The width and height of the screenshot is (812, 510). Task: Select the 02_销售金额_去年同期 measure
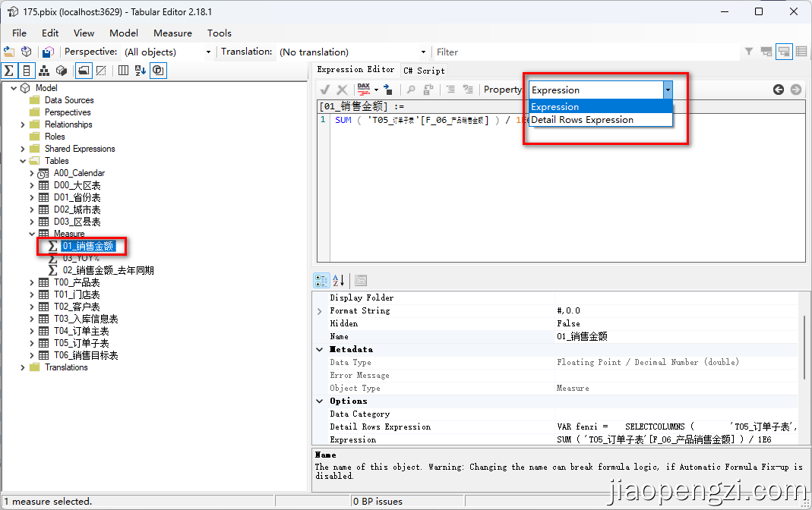[x=108, y=270]
